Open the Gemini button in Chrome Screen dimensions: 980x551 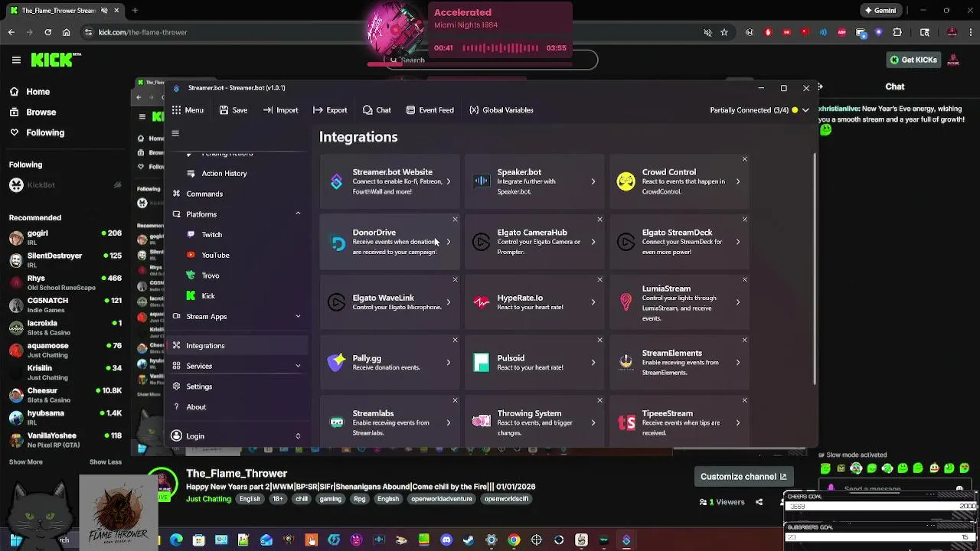coord(880,11)
